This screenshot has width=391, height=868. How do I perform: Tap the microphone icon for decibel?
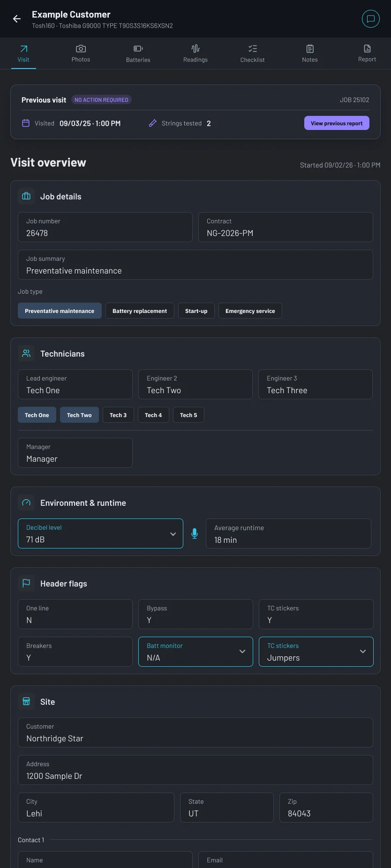(x=195, y=533)
